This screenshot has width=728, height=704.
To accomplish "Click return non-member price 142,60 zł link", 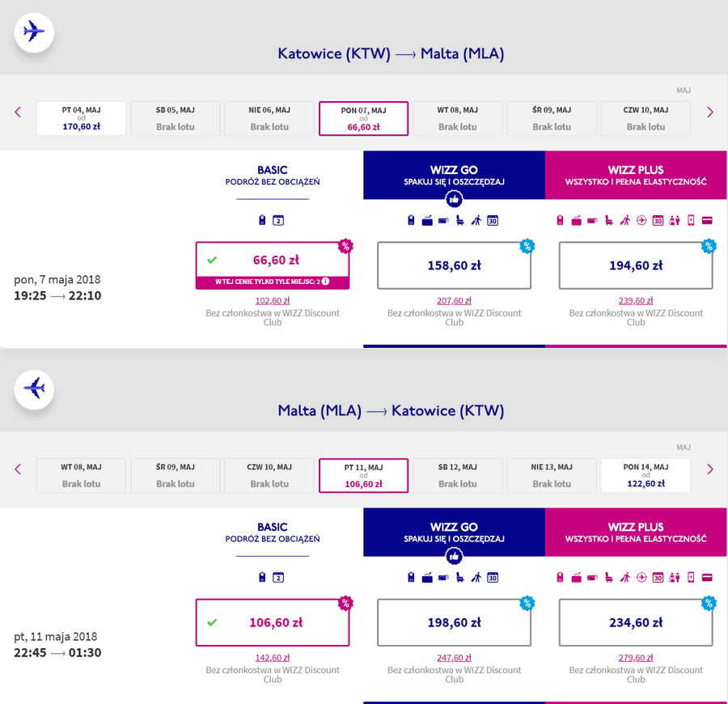I will pyautogui.click(x=273, y=658).
